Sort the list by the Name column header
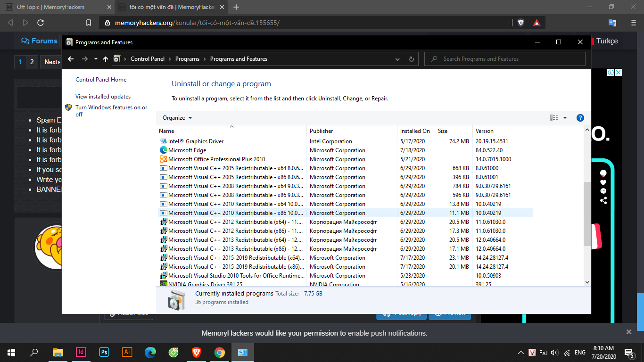 click(231, 131)
